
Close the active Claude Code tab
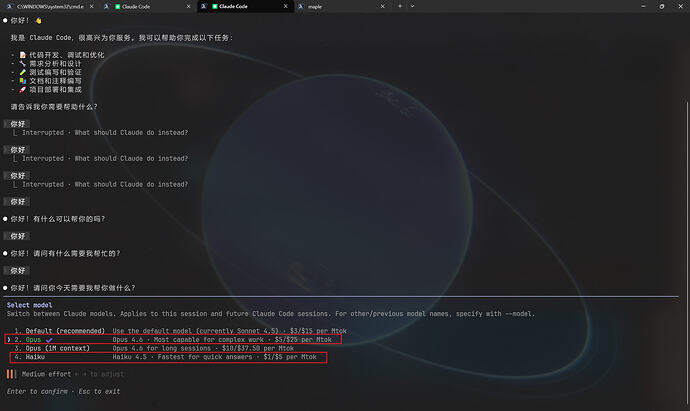click(286, 7)
